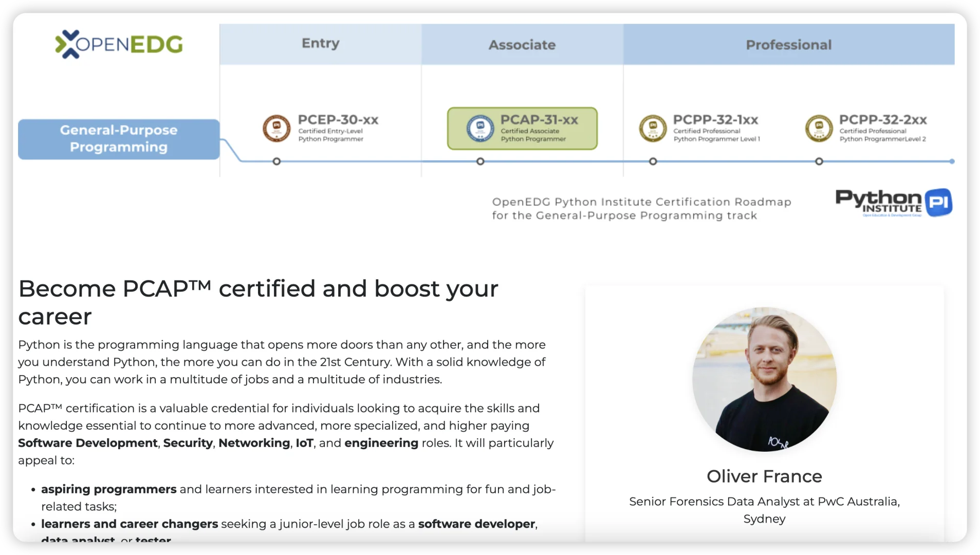The image size is (980, 555).
Task: Click the 'Become PCAP™ certified' heading
Action: tap(258, 302)
